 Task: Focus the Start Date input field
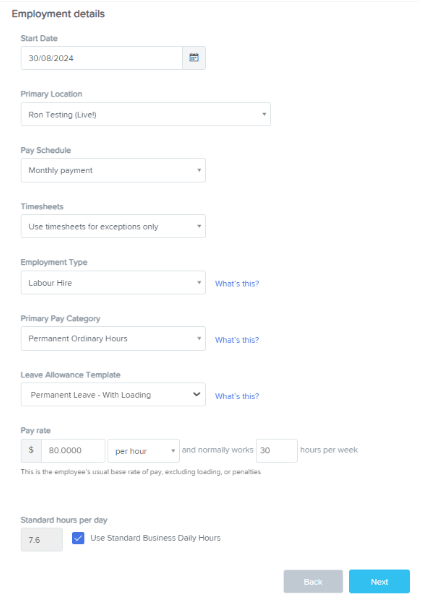click(102, 58)
